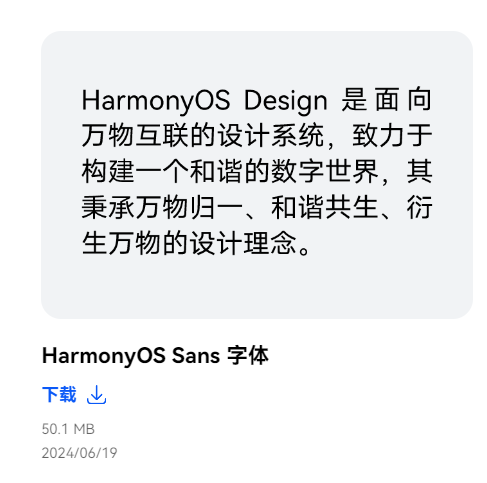The image size is (487, 483).
Task: Click the 是面向 characters in first line
Action: pyautogui.click(x=387, y=99)
